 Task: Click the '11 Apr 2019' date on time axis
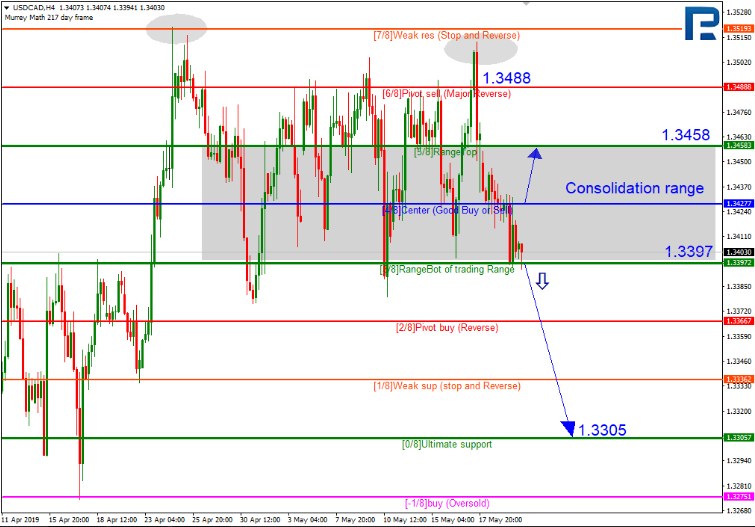22,520
